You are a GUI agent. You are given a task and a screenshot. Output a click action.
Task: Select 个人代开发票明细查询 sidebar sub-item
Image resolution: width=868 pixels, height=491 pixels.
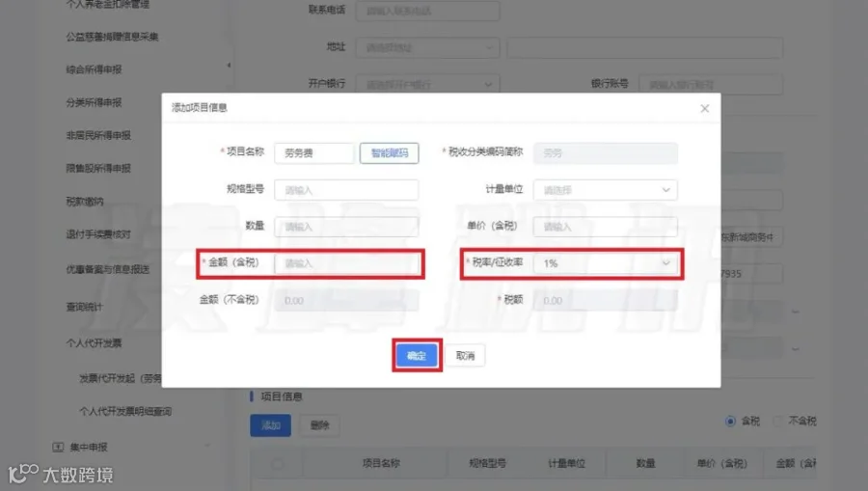pos(125,411)
